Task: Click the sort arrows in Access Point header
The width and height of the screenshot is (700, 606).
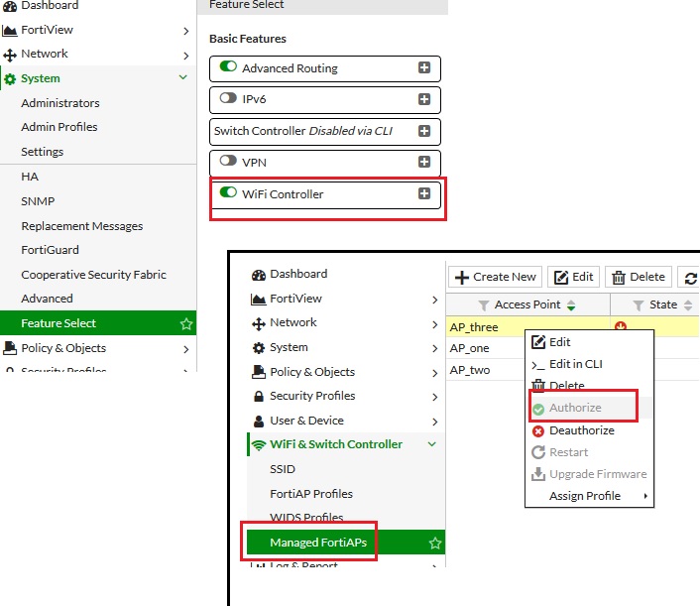Action: pyautogui.click(x=571, y=305)
